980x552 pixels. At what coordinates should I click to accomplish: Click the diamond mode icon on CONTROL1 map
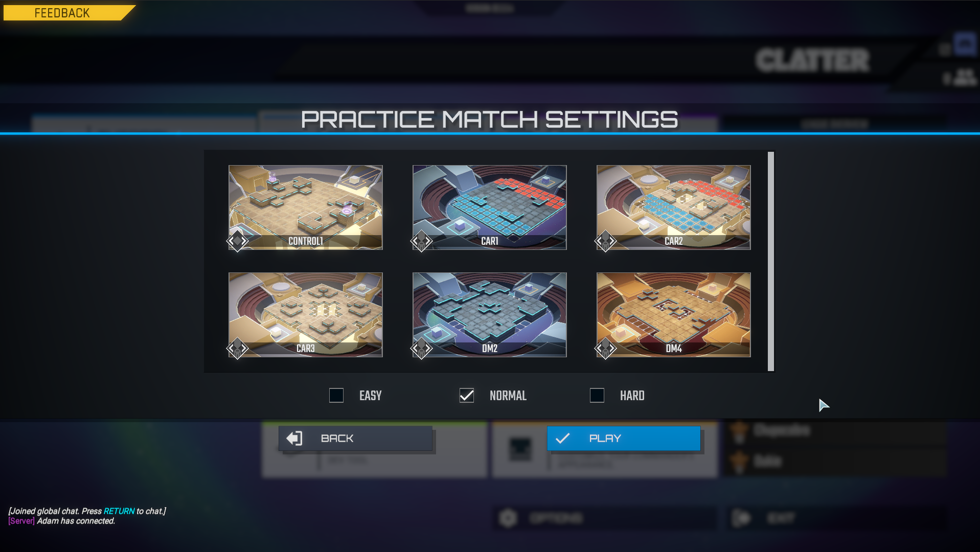[x=237, y=241]
